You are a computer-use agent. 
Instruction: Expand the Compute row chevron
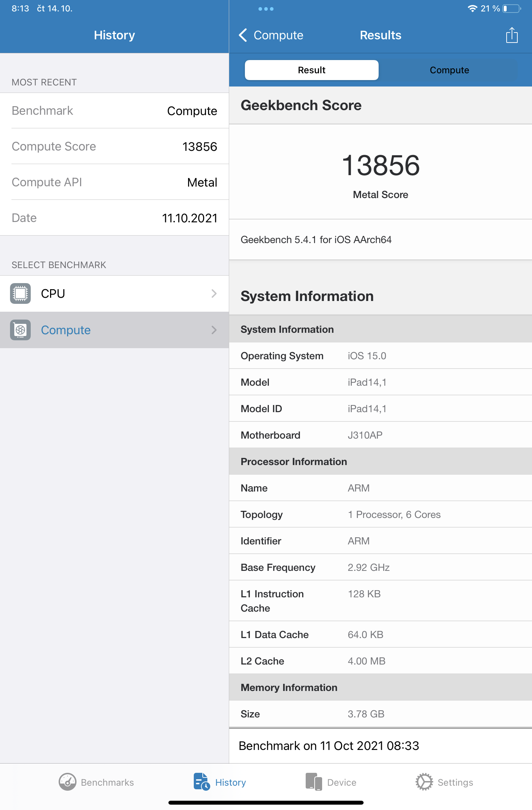coord(214,330)
